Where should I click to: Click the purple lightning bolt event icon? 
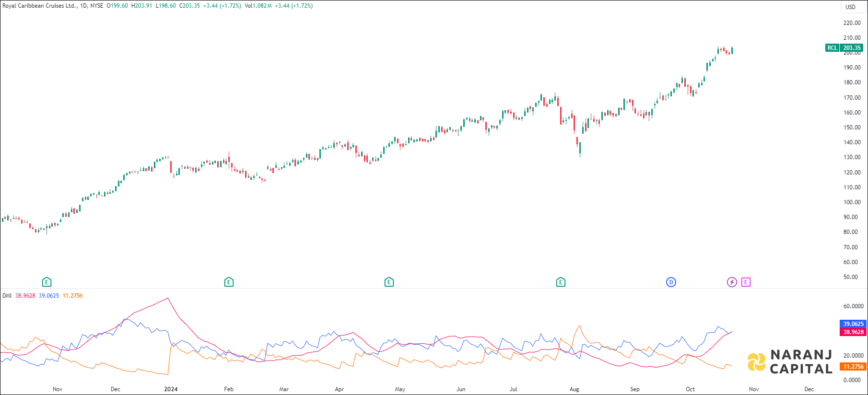(x=732, y=282)
